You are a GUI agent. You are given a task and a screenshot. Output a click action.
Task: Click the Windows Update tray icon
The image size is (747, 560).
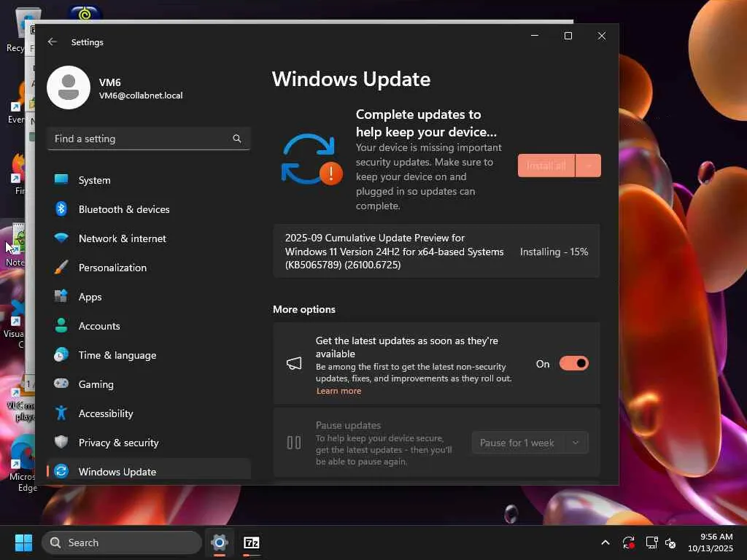coord(628,542)
